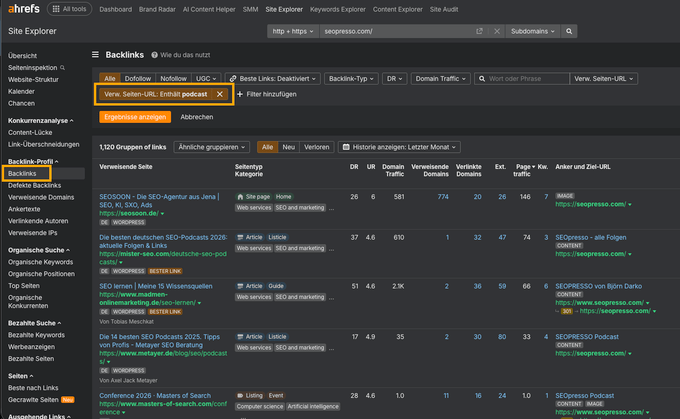680x419 pixels.
Task: Click Abbrechen button
Action: (196, 117)
